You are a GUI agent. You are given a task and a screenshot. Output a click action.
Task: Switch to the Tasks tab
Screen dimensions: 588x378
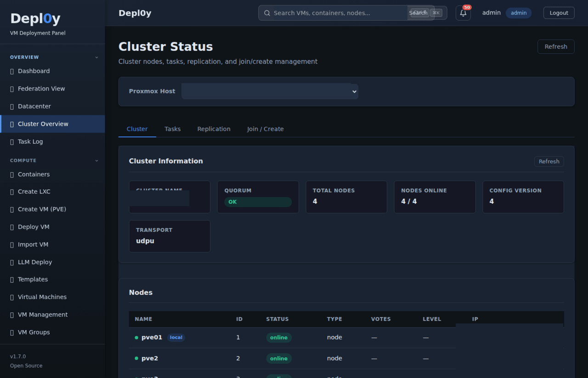pyautogui.click(x=173, y=129)
